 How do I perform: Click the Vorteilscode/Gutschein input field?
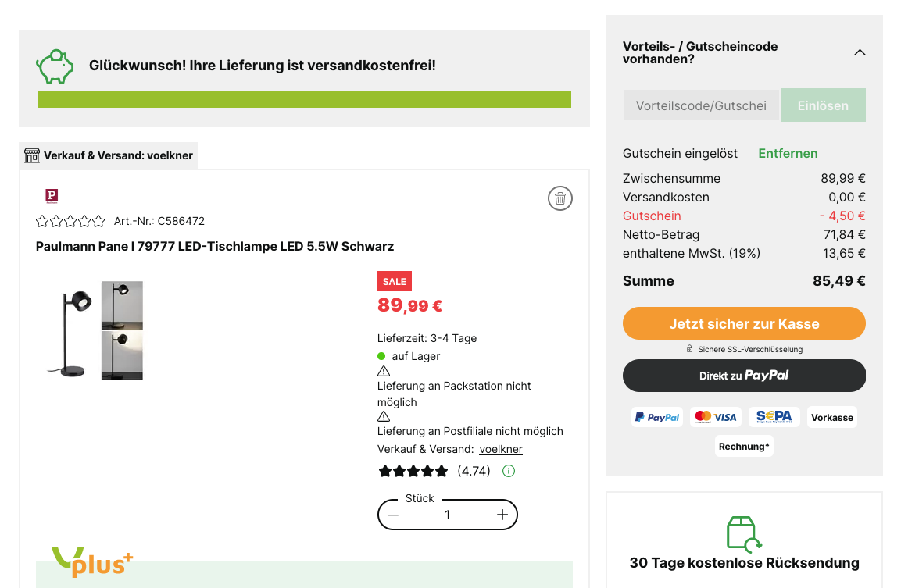(701, 105)
